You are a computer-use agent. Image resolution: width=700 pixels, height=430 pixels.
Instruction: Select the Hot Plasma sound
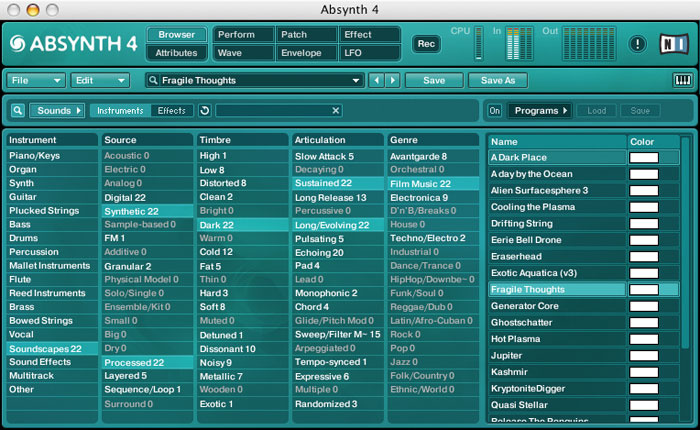[x=557, y=339]
